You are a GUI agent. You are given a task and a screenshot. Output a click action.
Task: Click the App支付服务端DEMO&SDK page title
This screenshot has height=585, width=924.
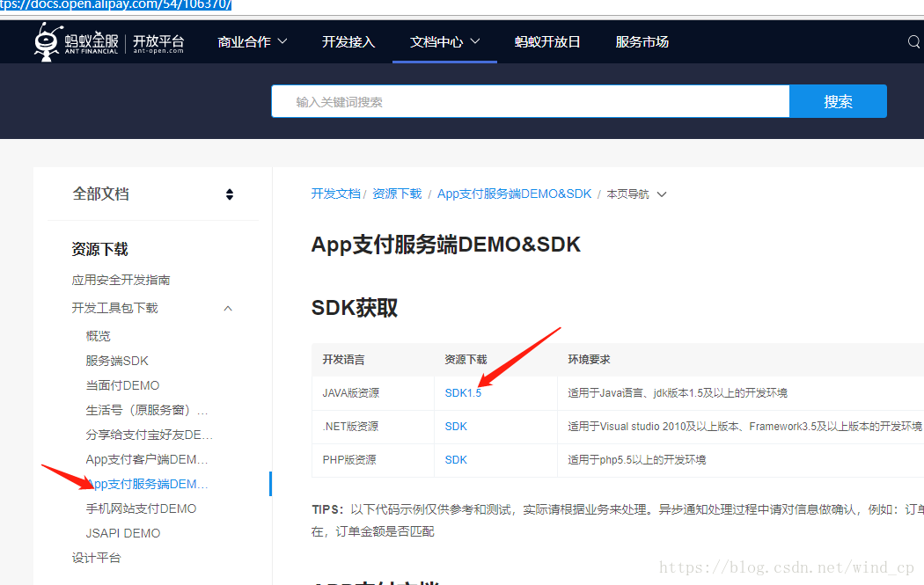pos(446,245)
